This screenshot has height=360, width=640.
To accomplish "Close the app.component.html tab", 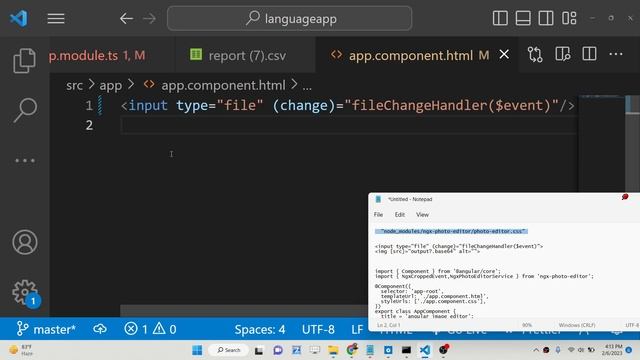I will (x=504, y=54).
